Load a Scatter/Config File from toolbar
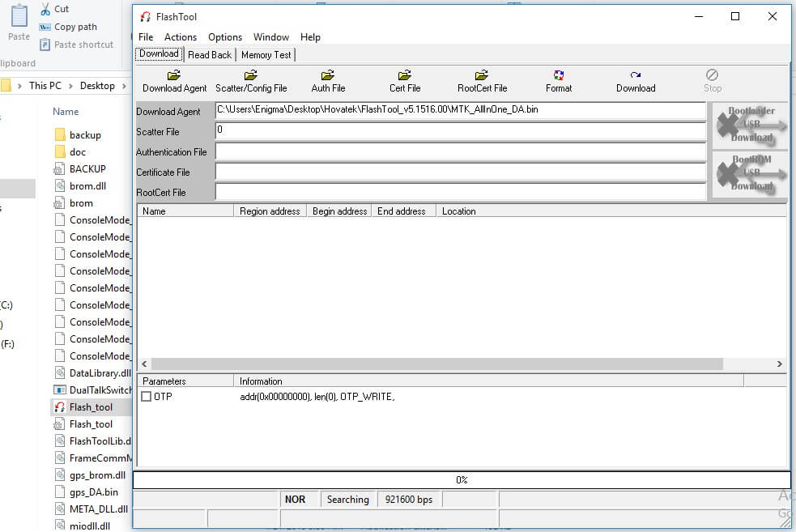Image resolution: width=796 pixels, height=532 pixels. click(251, 81)
